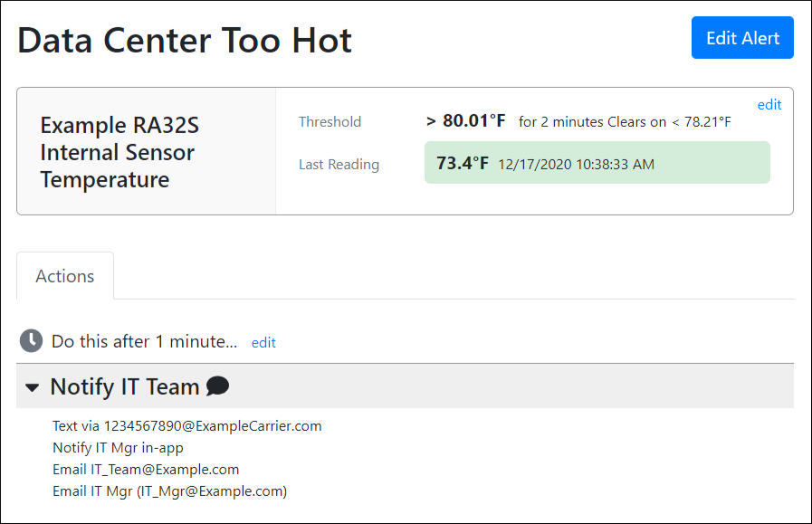Select the 73.4°F reading value

pyautogui.click(x=462, y=164)
